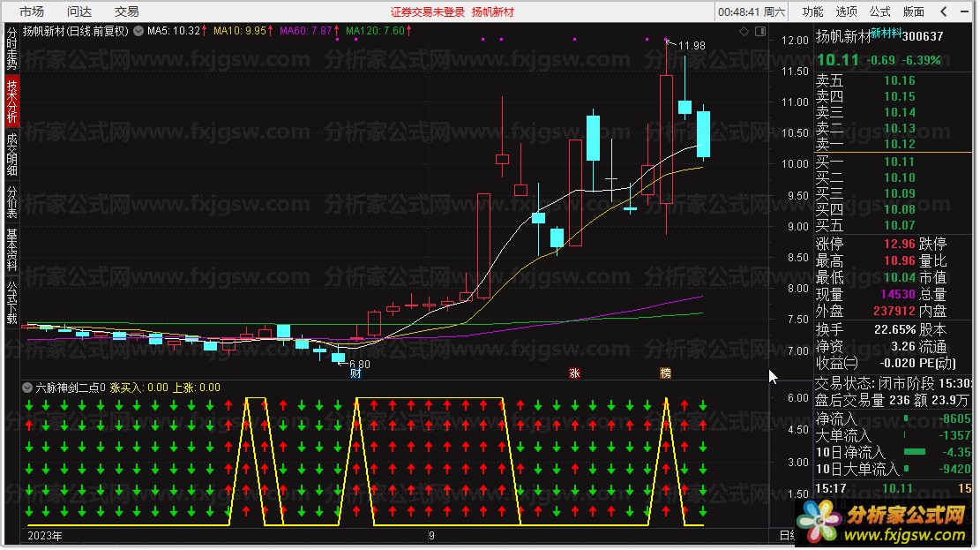
Task: Click 买四 bid price 10.08
Action: tap(900, 209)
